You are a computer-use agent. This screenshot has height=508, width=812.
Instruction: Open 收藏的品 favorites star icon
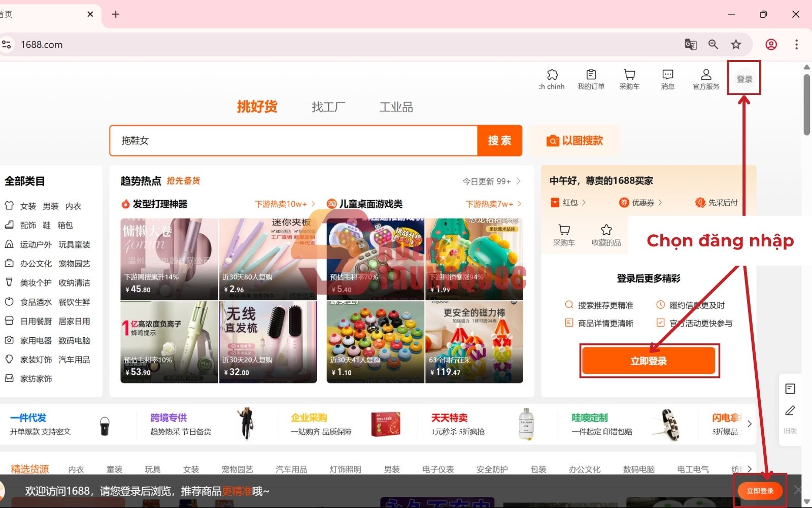(606, 230)
